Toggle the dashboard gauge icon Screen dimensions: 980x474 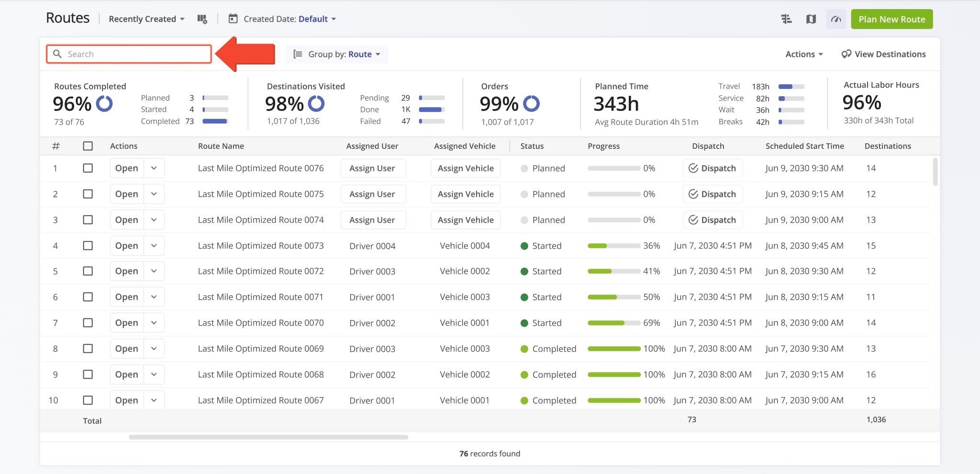click(x=836, y=19)
